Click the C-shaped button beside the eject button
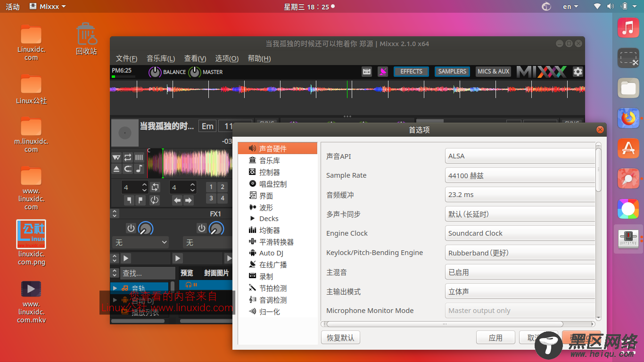Screen dimensions: 644x362 click(128, 169)
